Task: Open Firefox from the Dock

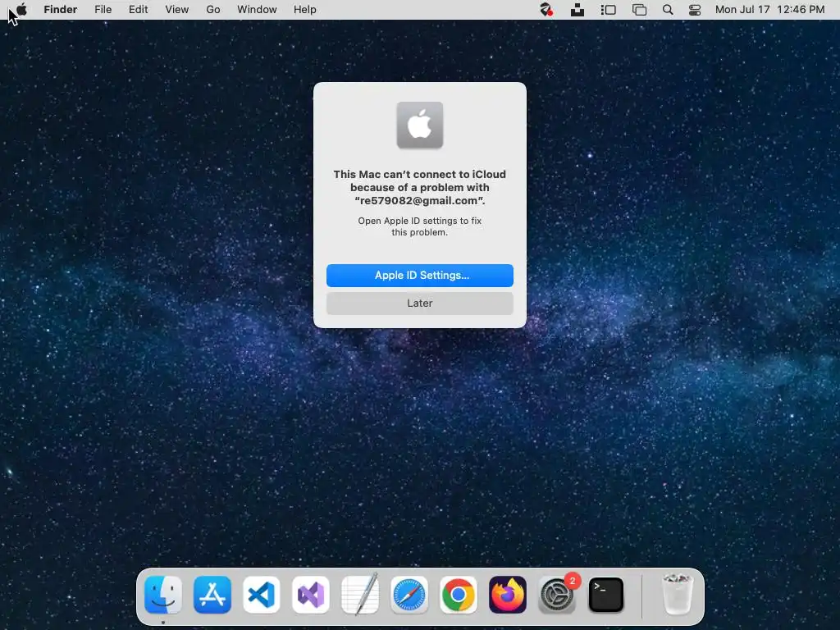Action: (508, 595)
